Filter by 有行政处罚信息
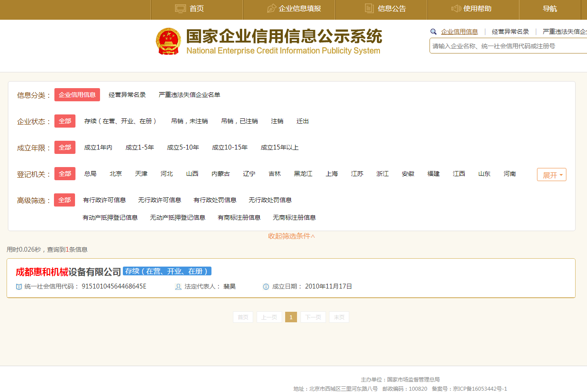The height and width of the screenshot is (392, 587). [x=215, y=200]
